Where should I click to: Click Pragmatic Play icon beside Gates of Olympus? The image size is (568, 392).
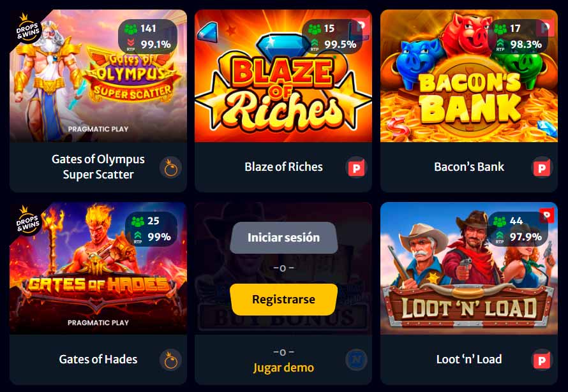coord(170,168)
